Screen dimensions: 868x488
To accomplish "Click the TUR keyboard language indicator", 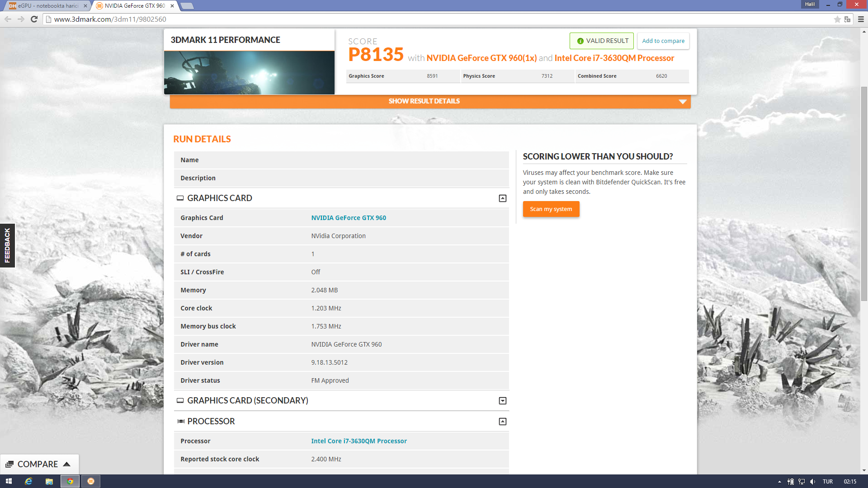I will (828, 482).
